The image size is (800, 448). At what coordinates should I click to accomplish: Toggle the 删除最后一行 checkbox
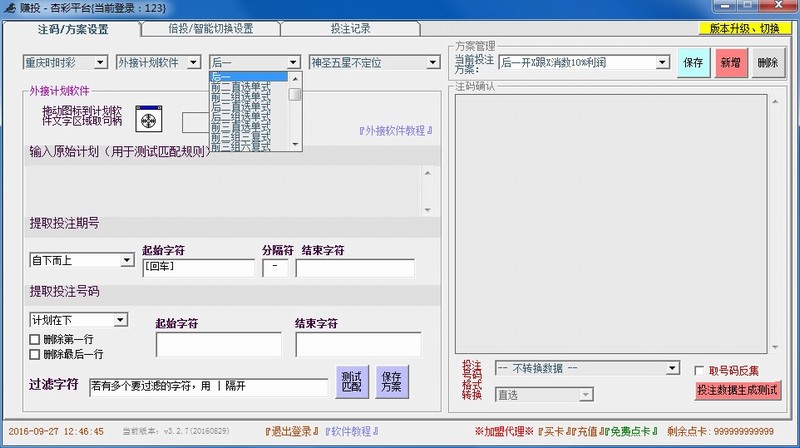pos(36,354)
